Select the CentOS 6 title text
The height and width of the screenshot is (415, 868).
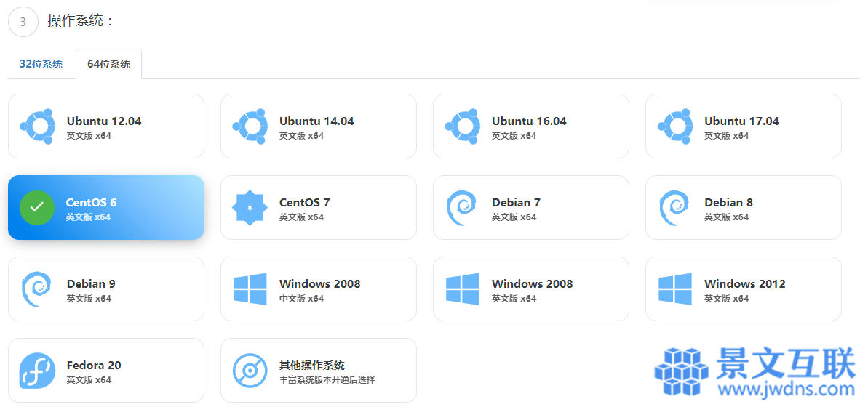[92, 203]
